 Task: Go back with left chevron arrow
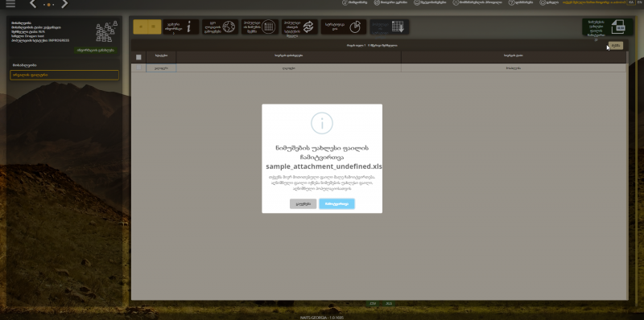(33, 4)
